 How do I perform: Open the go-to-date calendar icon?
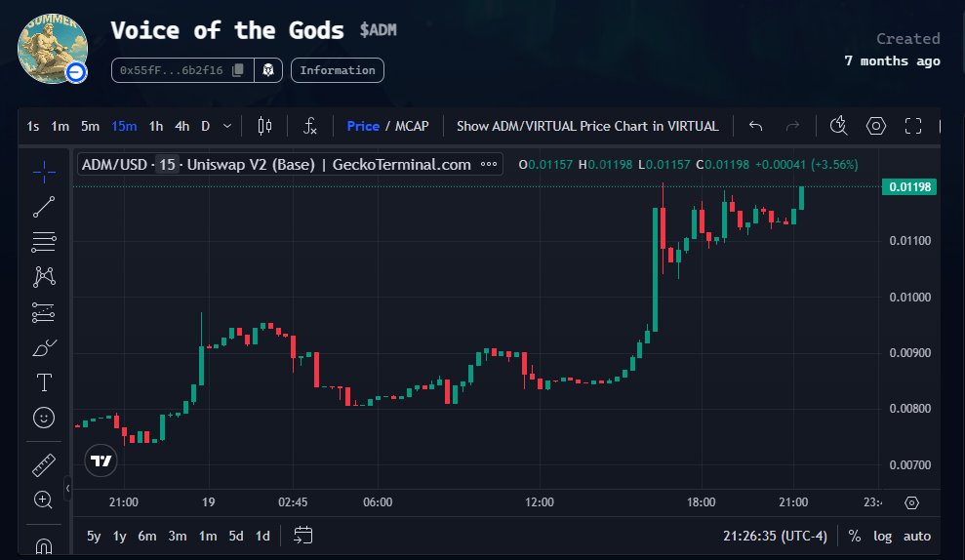click(302, 536)
